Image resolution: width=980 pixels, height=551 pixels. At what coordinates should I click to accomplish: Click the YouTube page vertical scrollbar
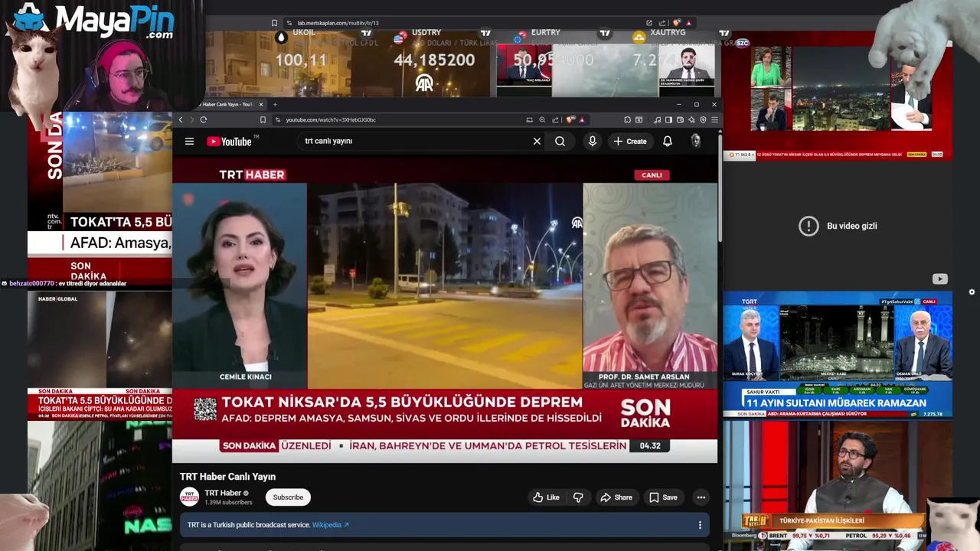pyautogui.click(x=720, y=187)
